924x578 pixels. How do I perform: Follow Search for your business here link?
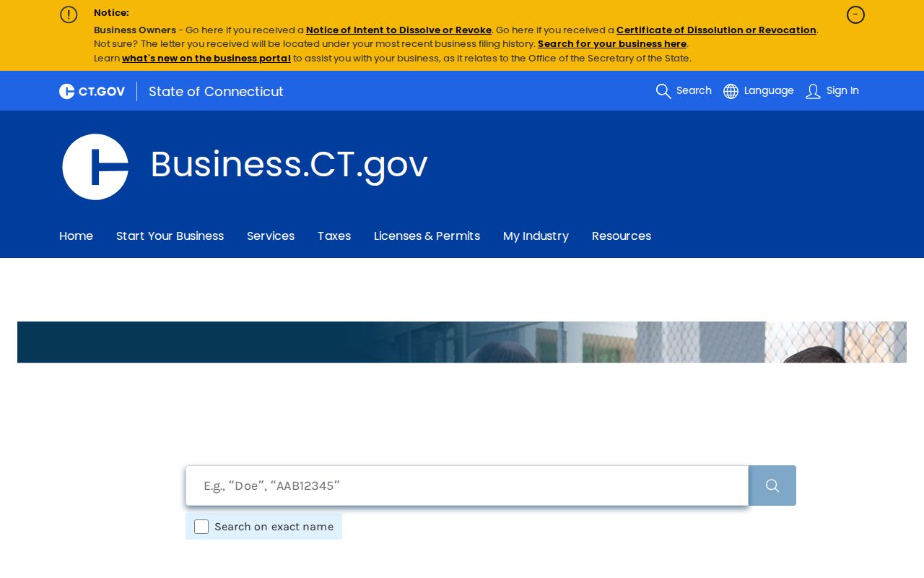(x=612, y=43)
